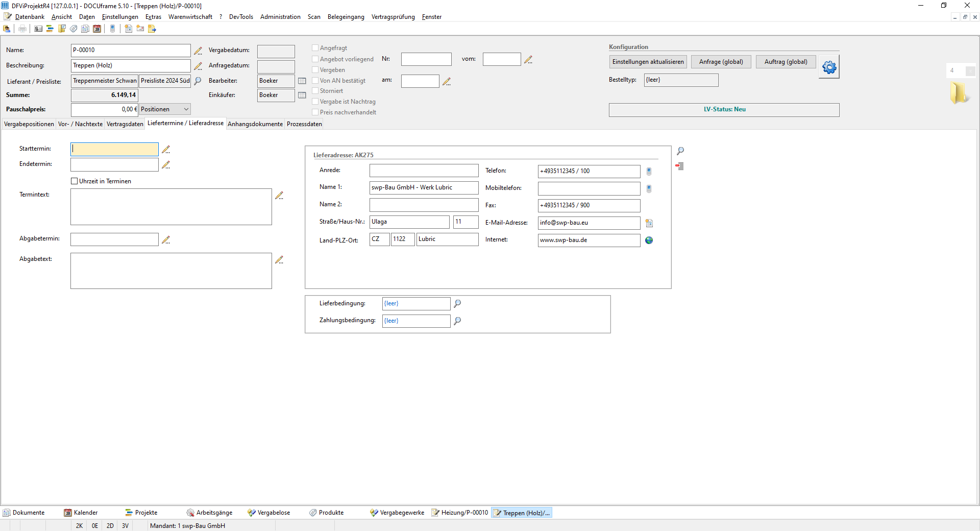The image size is (980, 531).
Task: Click the mobile phone toolbar icon
Action: point(113,29)
